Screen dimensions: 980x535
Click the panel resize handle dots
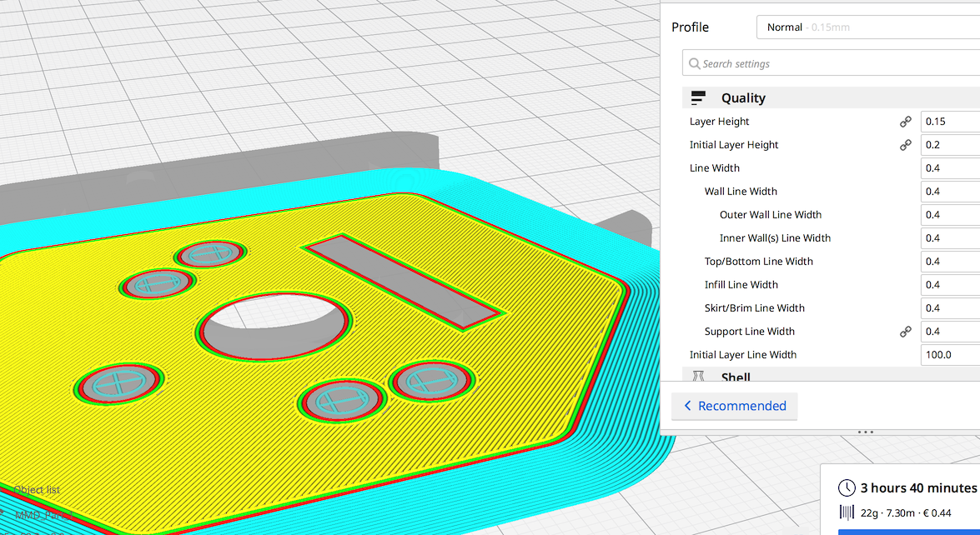pyautogui.click(x=866, y=432)
